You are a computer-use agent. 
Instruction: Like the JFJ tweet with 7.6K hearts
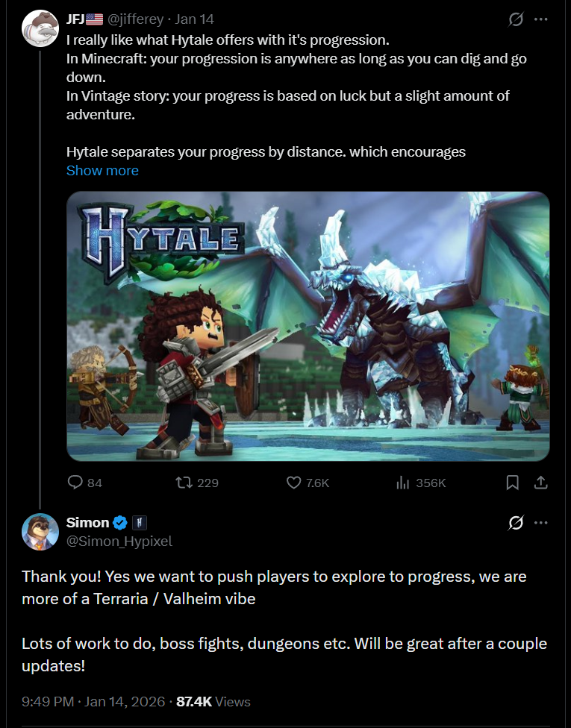pos(293,483)
